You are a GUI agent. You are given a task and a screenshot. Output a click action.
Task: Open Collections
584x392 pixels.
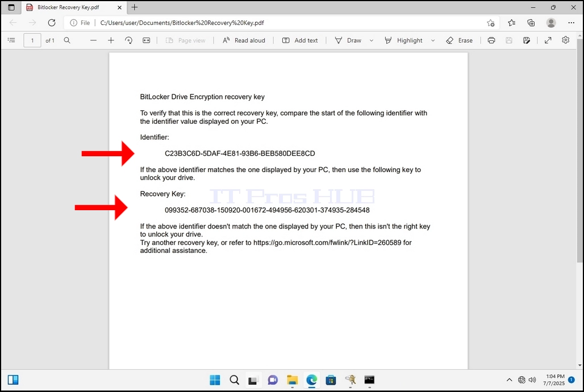531,23
